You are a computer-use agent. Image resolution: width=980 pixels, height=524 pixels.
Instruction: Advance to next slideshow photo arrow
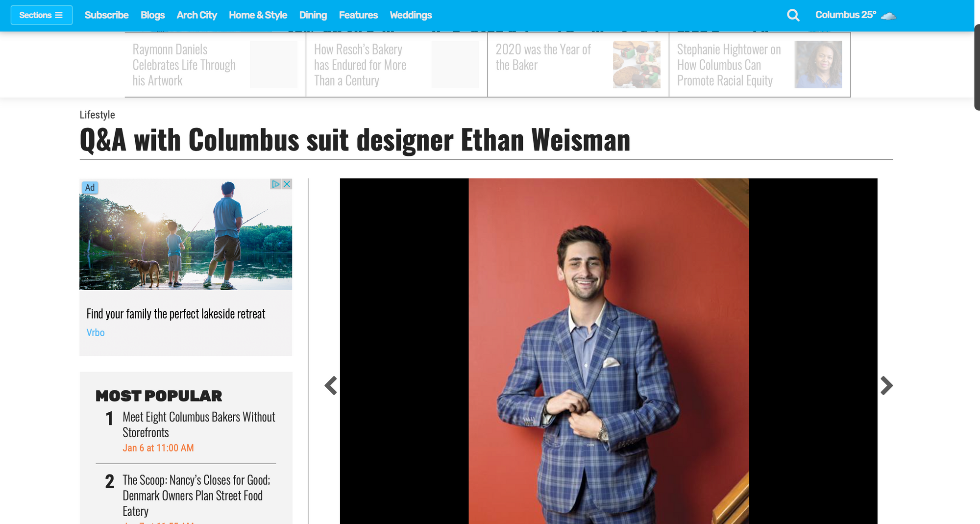point(886,386)
